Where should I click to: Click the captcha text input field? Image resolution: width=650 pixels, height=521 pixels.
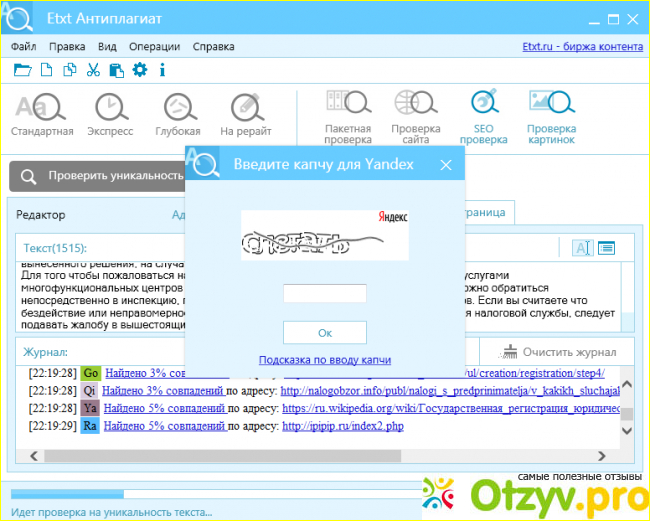pyautogui.click(x=324, y=294)
